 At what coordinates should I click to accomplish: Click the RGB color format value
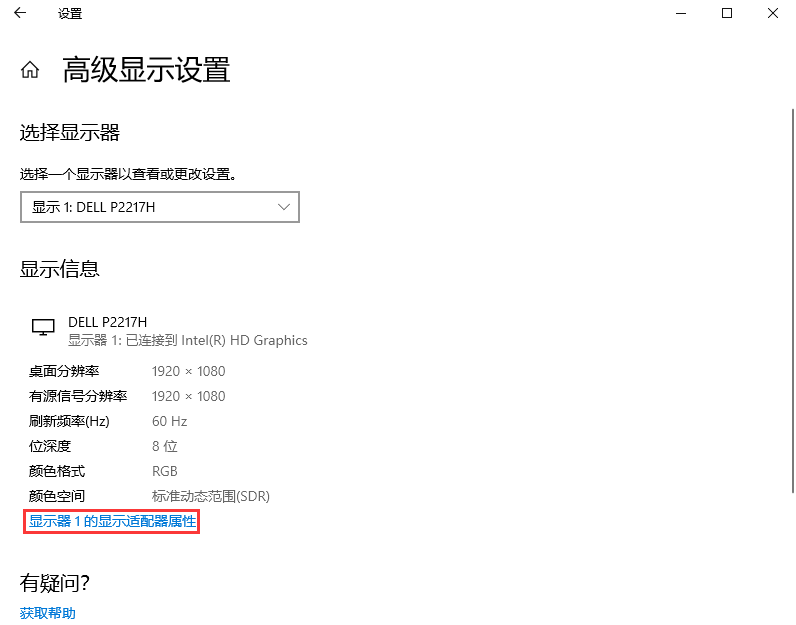pyautogui.click(x=165, y=471)
